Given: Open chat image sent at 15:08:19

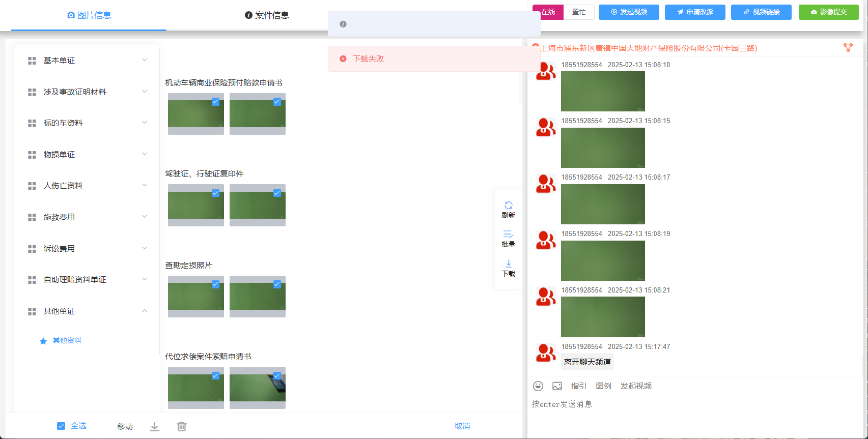Looking at the screenshot, I should pos(603,260).
